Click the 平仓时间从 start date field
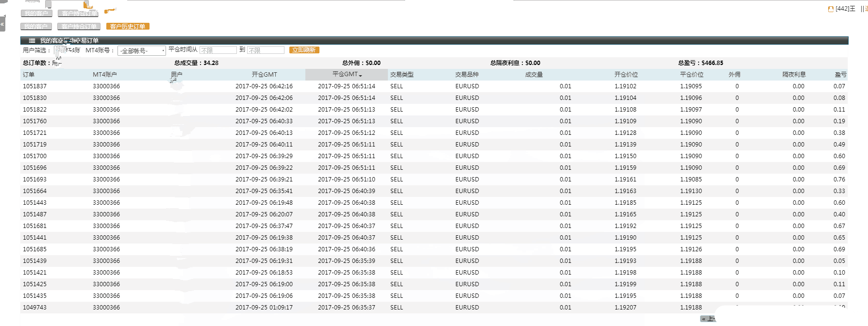868x326 pixels. 218,50
